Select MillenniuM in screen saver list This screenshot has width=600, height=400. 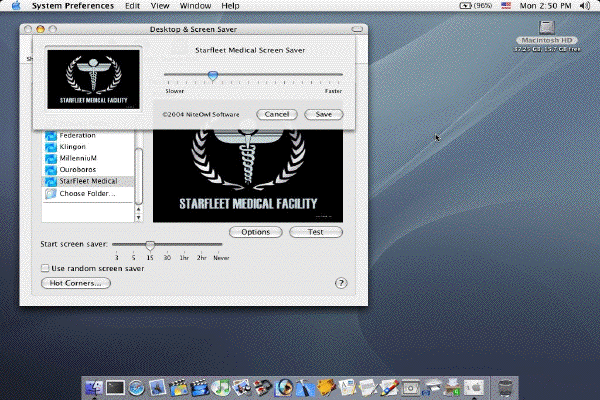(88, 158)
